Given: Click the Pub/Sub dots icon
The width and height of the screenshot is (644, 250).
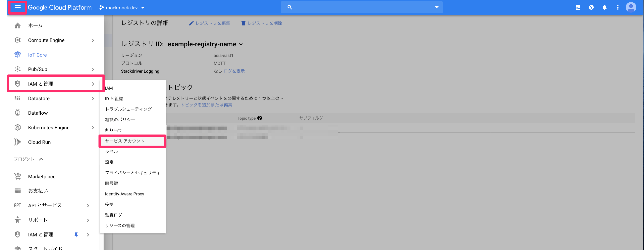Looking at the screenshot, I should 18,69.
